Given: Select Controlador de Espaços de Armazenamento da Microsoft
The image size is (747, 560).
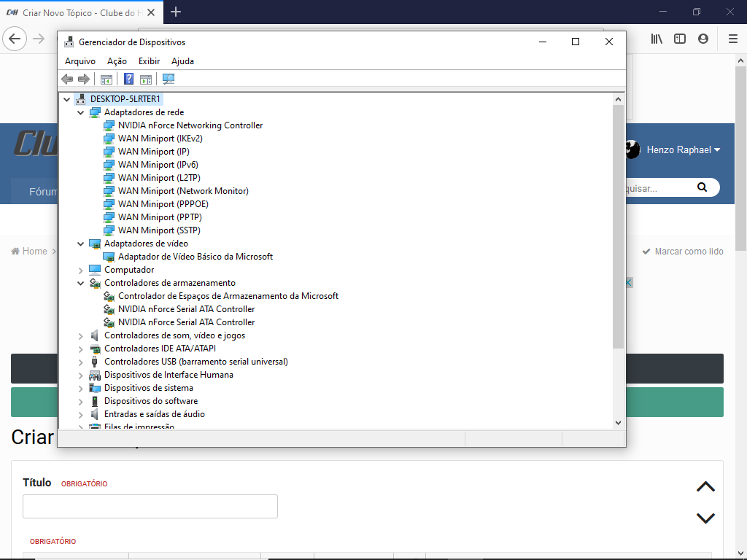Looking at the screenshot, I should (x=228, y=296).
